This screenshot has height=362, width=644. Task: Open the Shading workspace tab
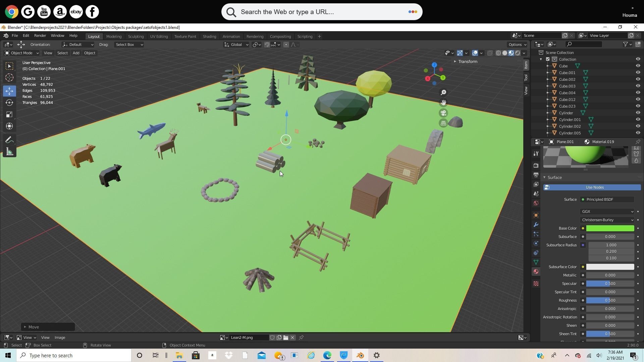(209, 36)
